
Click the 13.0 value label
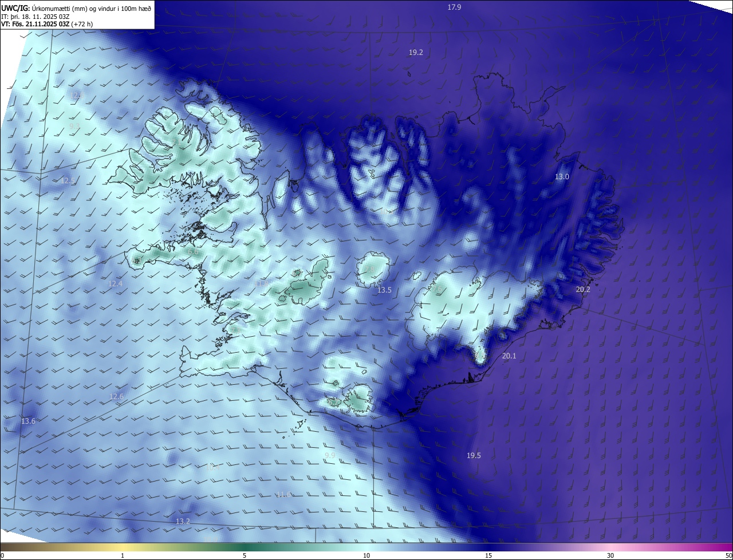click(x=562, y=177)
